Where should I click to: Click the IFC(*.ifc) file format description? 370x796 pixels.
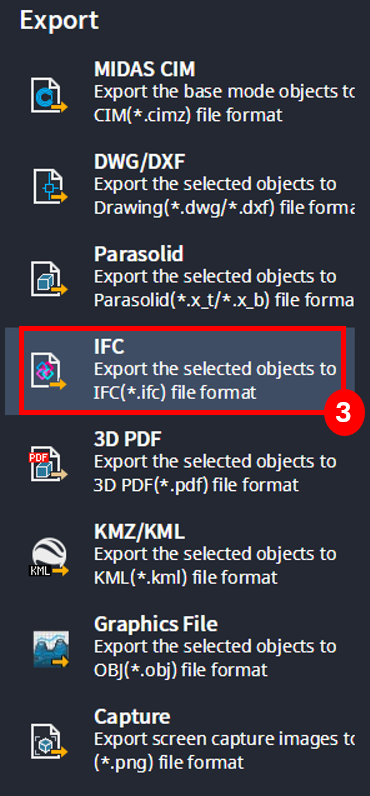[x=175, y=392]
